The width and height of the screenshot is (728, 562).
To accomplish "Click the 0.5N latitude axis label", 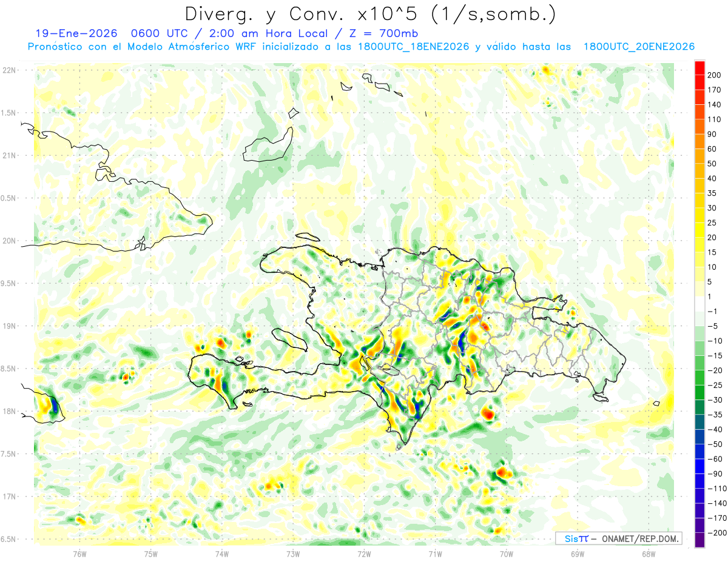I will (x=8, y=198).
